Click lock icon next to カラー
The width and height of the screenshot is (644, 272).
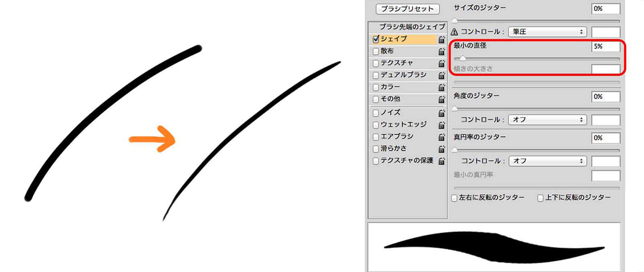[442, 87]
